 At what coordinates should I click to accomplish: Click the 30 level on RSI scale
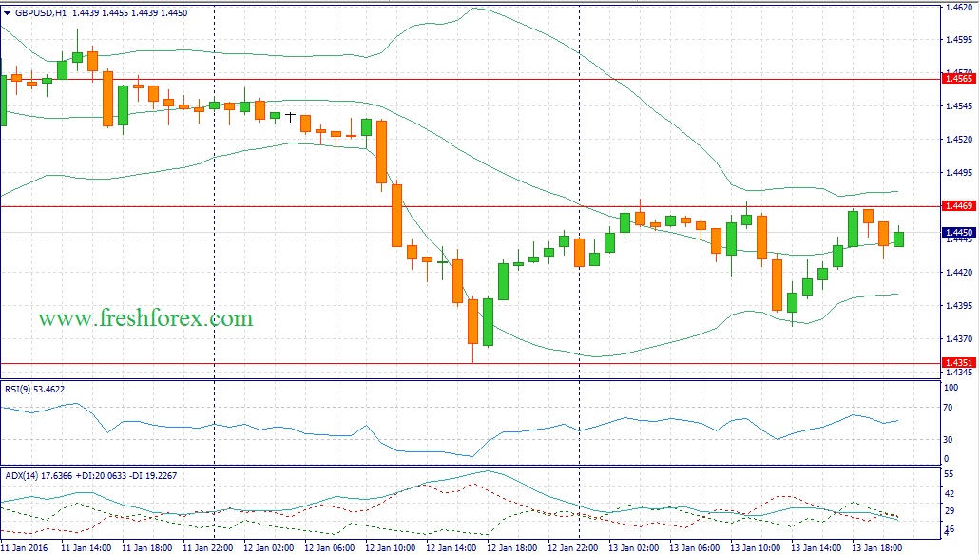click(x=949, y=440)
